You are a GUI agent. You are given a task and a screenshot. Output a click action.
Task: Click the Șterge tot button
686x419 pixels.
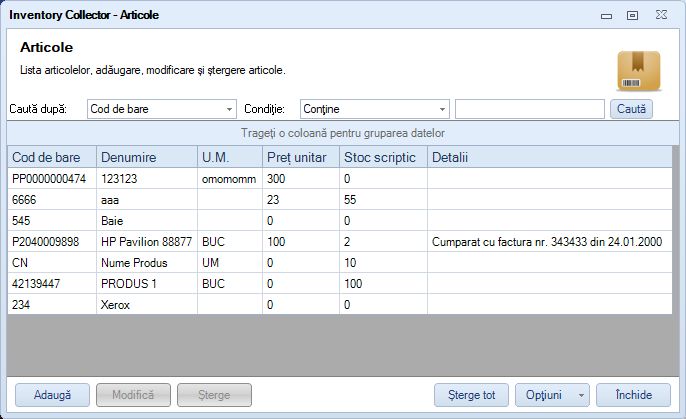471,395
